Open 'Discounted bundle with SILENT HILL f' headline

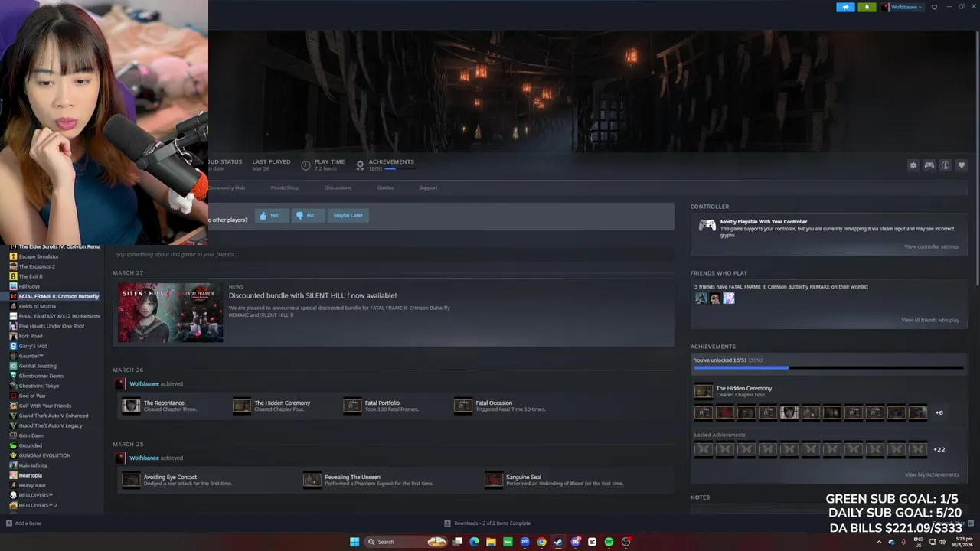click(x=312, y=295)
